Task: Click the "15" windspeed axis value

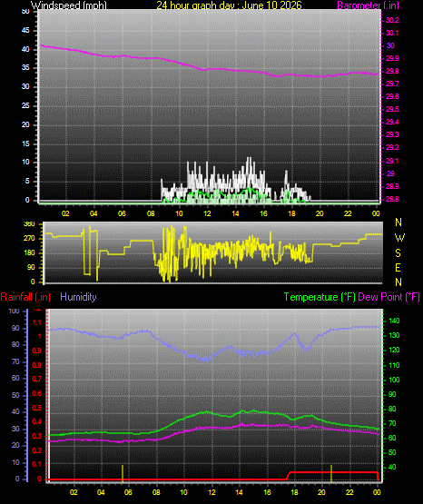Action: click(25, 143)
